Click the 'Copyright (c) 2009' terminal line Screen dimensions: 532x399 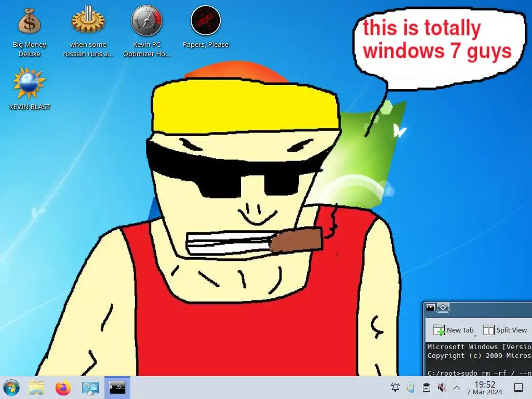[479, 355]
